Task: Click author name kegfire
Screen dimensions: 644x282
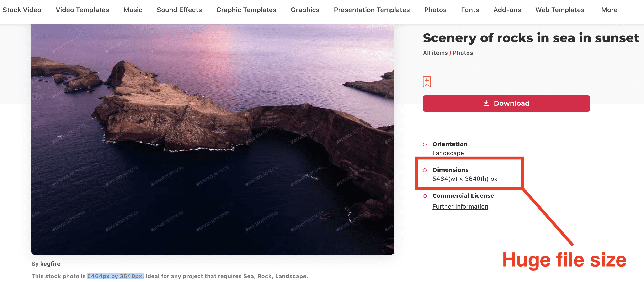Action: 50,264
